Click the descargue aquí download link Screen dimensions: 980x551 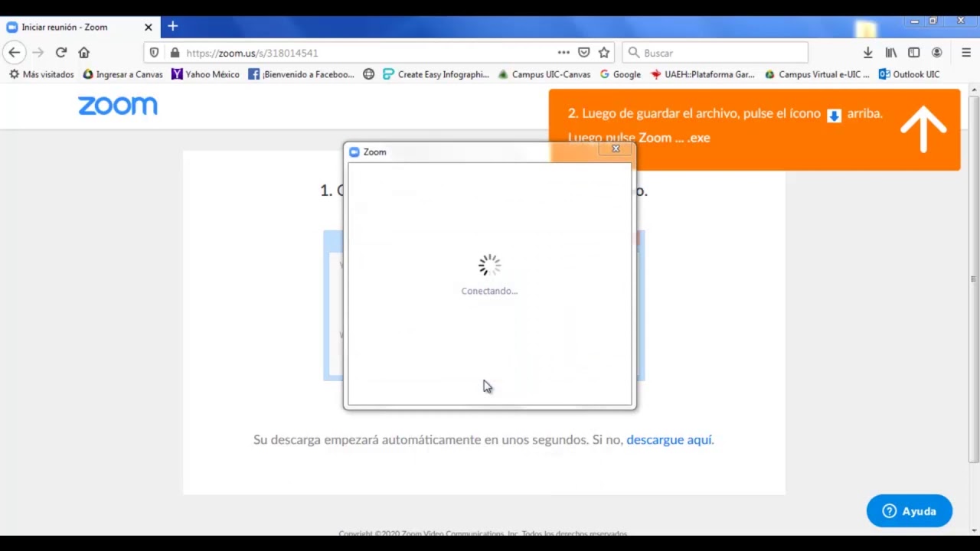(x=669, y=439)
